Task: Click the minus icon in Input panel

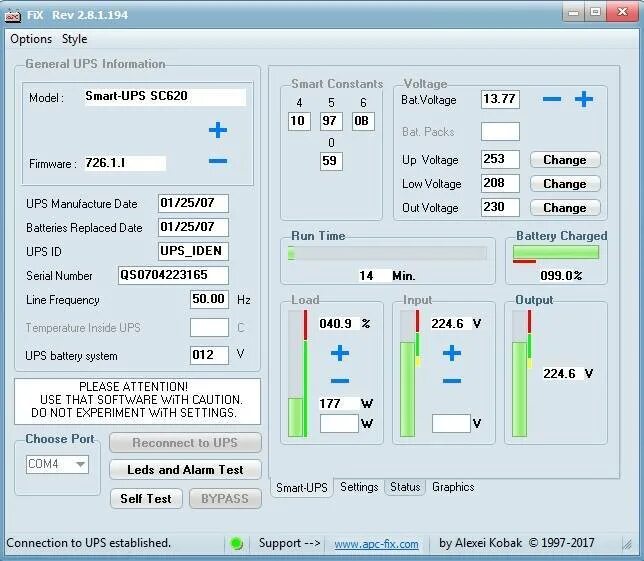Action: pos(452,381)
